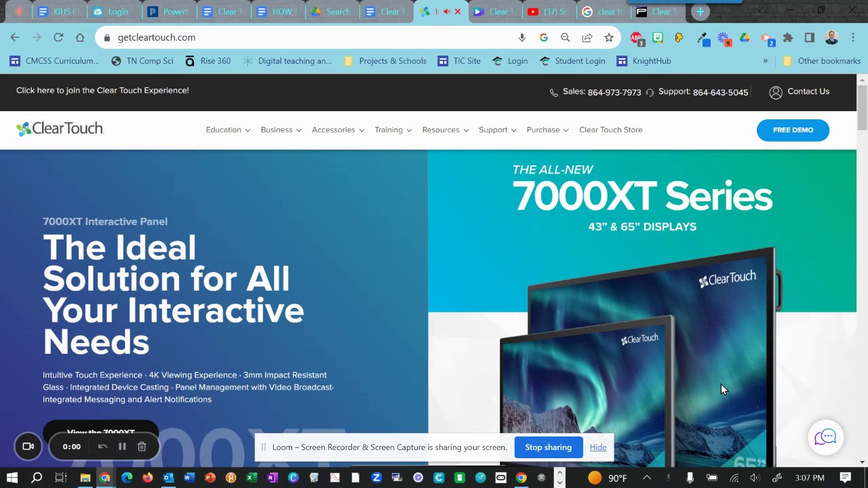868x488 pixels.
Task: Open the volume control in system tray
Action: pyautogui.click(x=755, y=478)
